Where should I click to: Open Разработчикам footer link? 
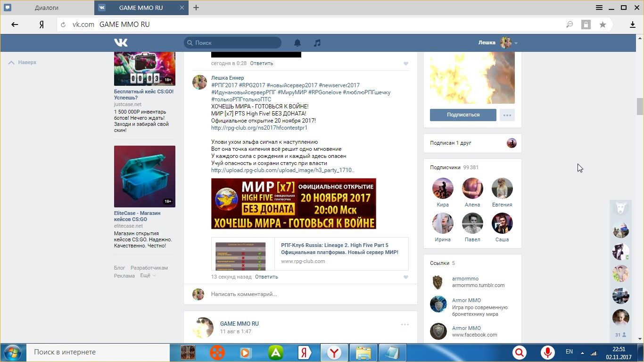pyautogui.click(x=149, y=268)
